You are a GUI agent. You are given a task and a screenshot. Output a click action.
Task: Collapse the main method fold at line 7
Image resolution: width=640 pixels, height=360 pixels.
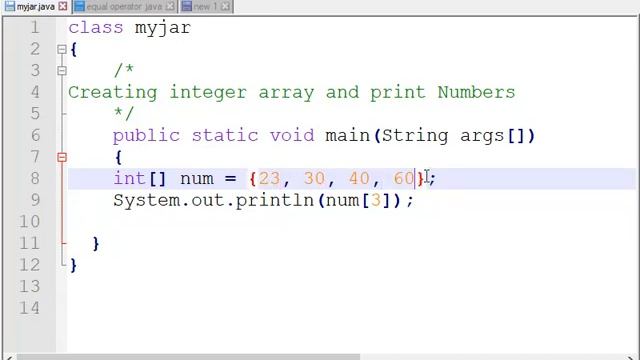point(62,157)
